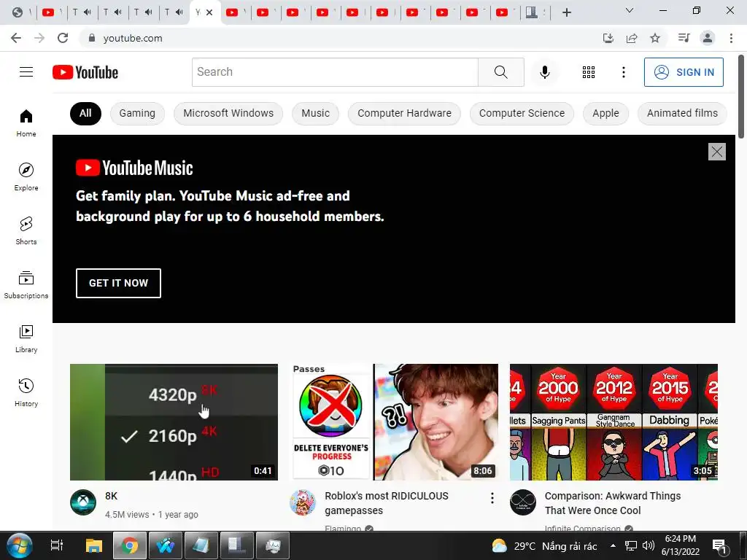Open a new browser tab
747x560 pixels.
[x=566, y=12]
